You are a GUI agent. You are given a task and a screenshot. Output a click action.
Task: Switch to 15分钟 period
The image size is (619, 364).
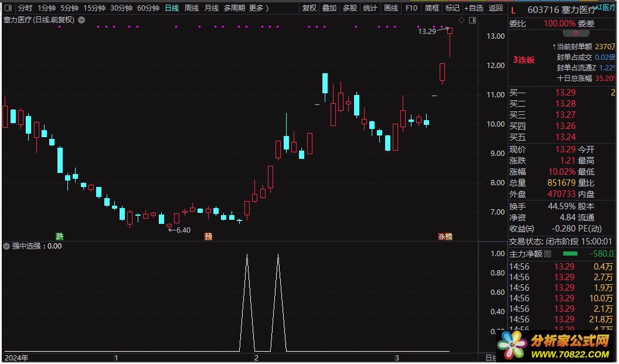[94, 8]
